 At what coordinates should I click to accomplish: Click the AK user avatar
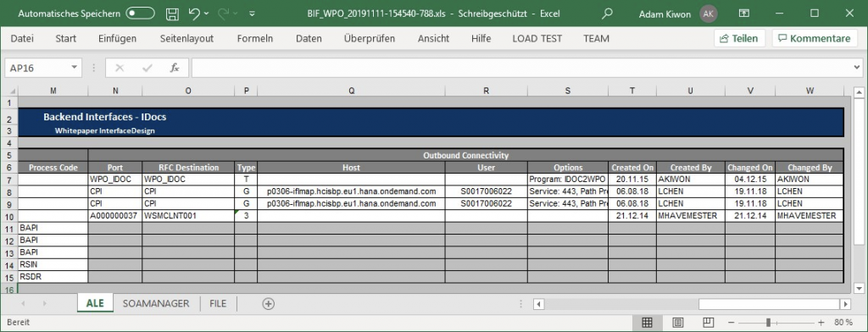click(x=708, y=14)
